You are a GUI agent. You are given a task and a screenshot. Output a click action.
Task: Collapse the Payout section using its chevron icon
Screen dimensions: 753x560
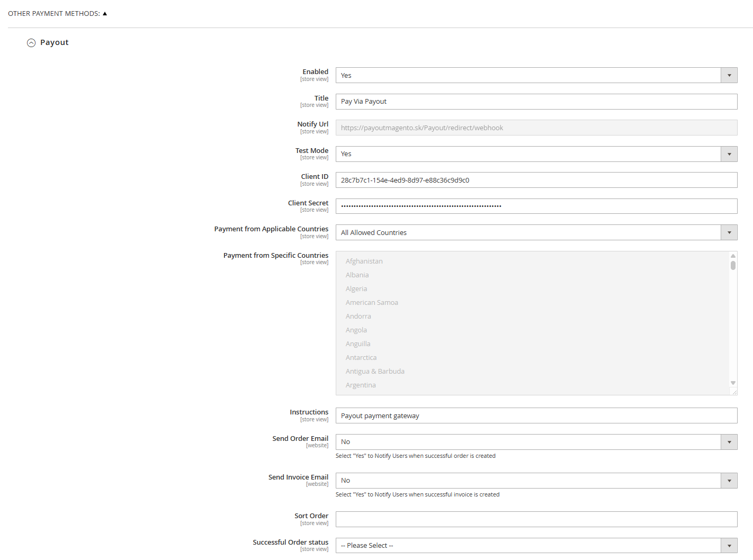[x=31, y=42]
